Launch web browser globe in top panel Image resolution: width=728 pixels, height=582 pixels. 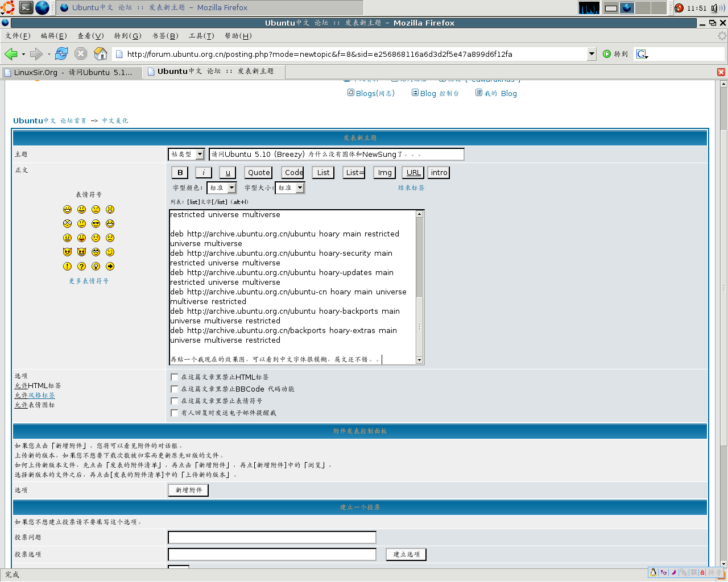[42, 7]
